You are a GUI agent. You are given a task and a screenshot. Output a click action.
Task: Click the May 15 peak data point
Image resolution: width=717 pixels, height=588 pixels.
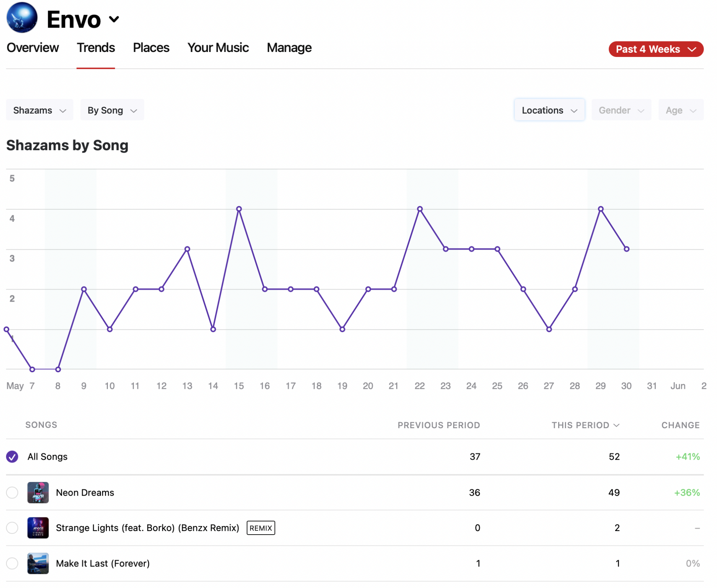(239, 209)
